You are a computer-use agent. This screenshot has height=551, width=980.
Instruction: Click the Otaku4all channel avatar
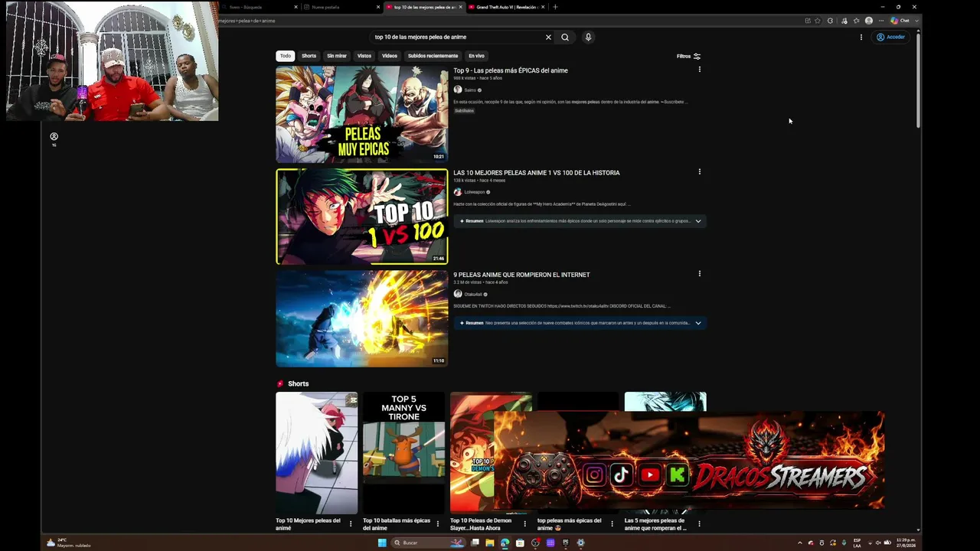click(458, 294)
